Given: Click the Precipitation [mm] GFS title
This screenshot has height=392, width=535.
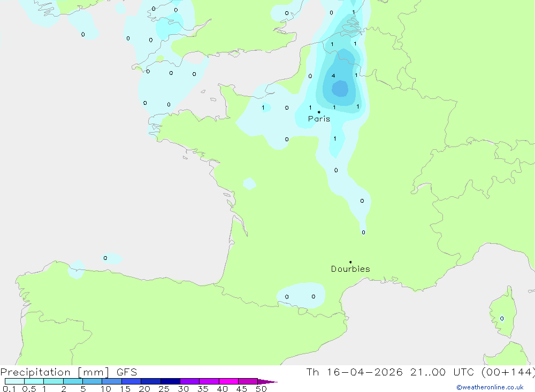Looking at the screenshot, I should coord(68,372).
